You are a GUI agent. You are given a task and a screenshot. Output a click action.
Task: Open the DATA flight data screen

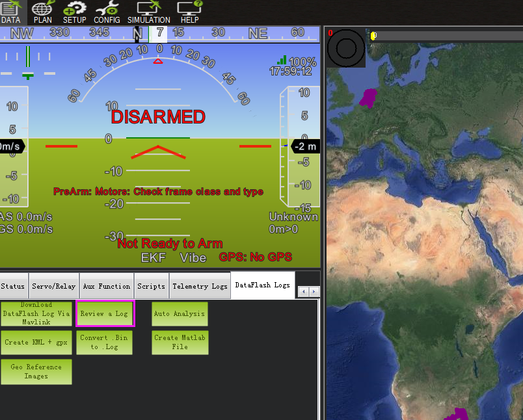click(x=10, y=12)
